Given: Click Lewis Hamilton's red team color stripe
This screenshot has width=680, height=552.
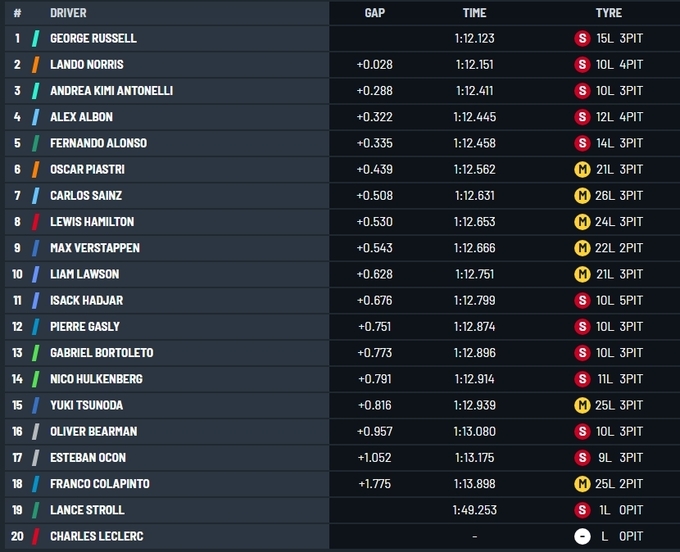Looking at the screenshot, I should [36, 222].
